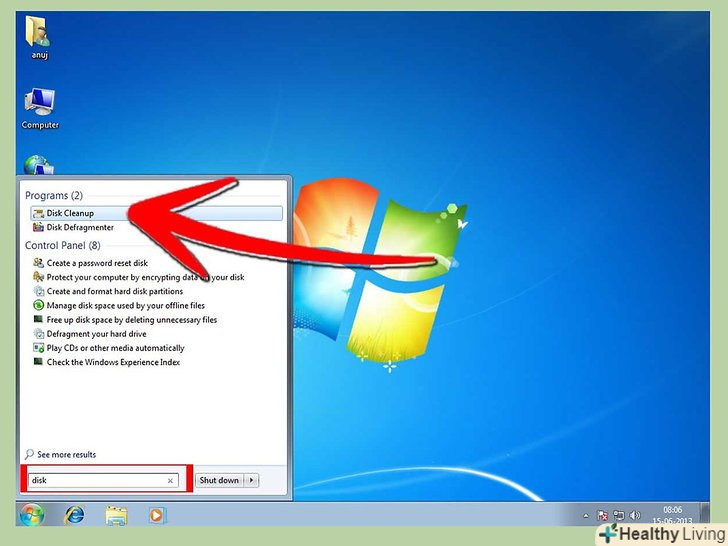Clear the search box with the X

170,481
